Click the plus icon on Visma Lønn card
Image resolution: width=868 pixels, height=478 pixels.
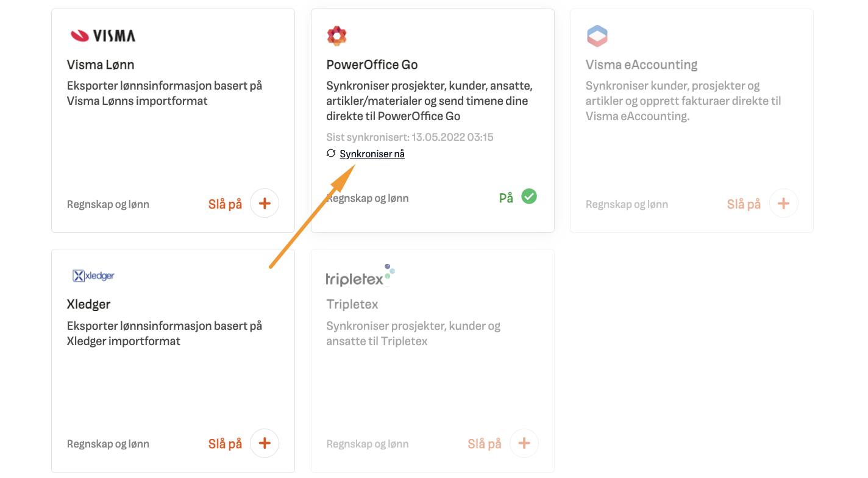point(265,203)
